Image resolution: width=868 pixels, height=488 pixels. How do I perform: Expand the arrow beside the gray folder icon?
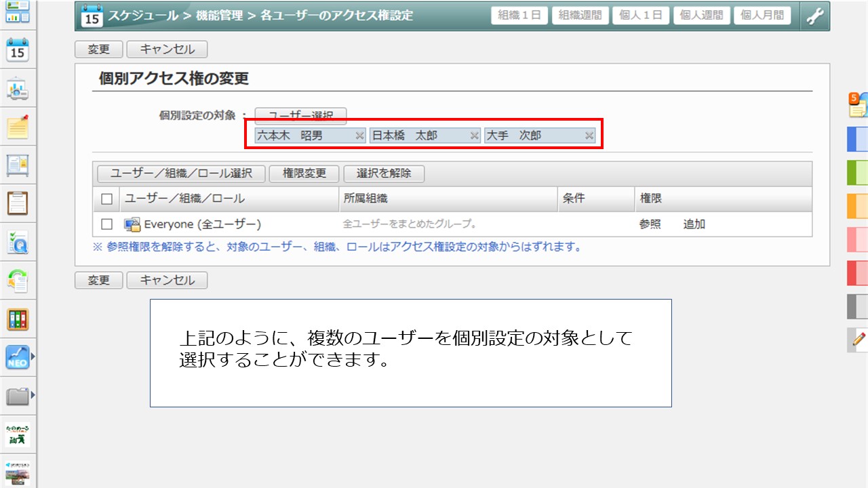point(32,394)
